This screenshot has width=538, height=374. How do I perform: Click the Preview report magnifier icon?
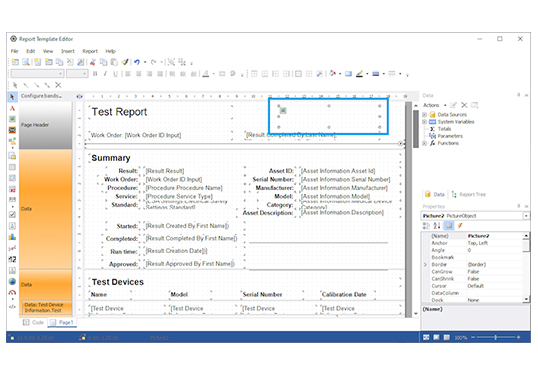tap(26, 62)
